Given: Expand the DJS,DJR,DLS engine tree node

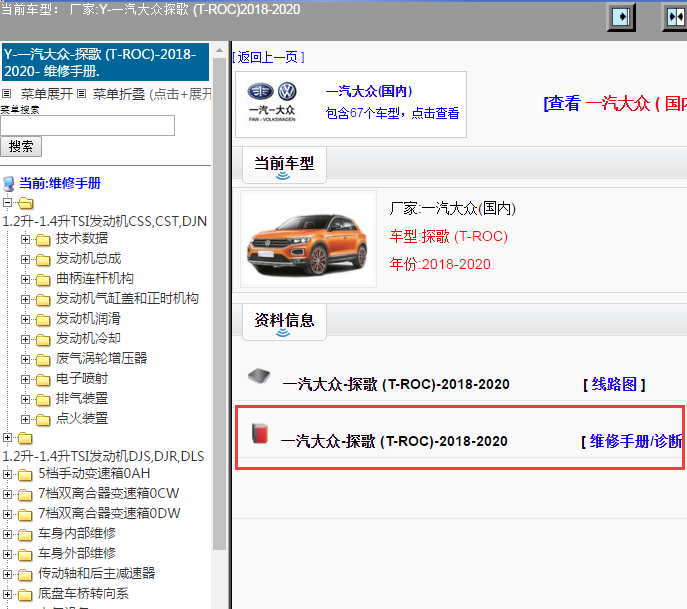Looking at the screenshot, I should point(7,437).
